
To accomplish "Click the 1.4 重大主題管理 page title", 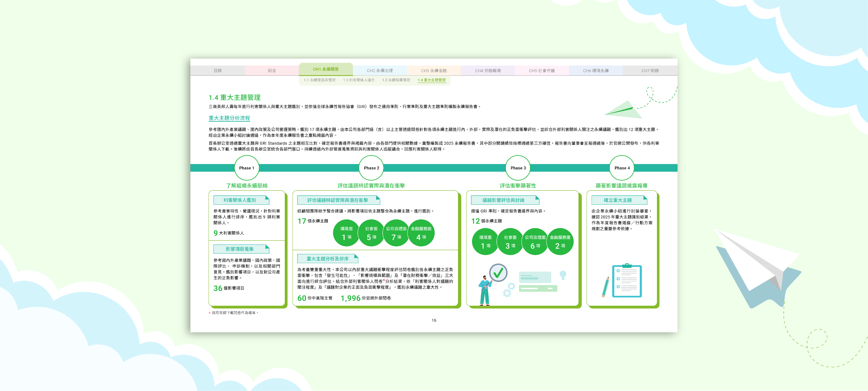I will (234, 98).
